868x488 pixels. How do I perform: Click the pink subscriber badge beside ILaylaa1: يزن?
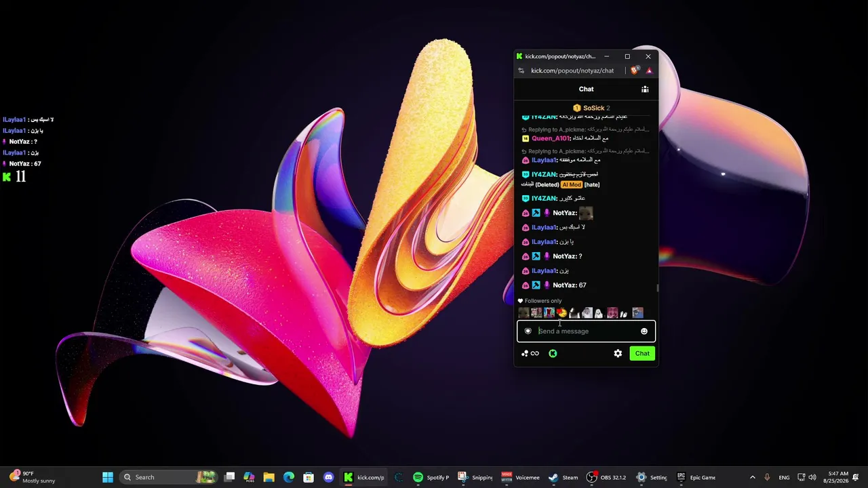pyautogui.click(x=525, y=271)
